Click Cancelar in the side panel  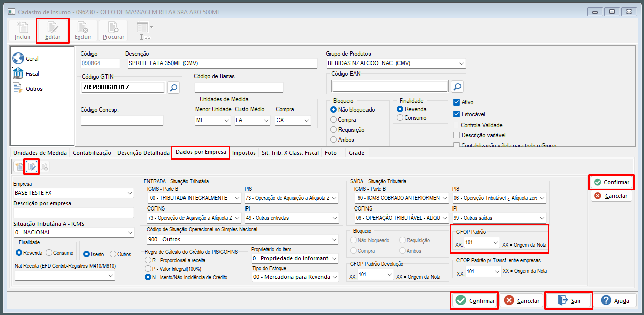click(x=611, y=196)
